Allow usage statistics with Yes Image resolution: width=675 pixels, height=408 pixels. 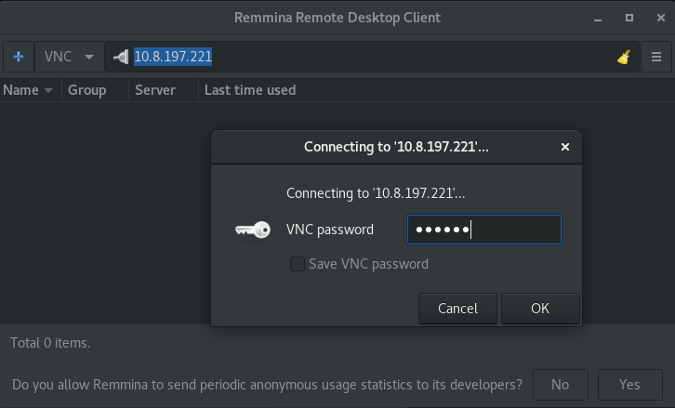tap(630, 384)
